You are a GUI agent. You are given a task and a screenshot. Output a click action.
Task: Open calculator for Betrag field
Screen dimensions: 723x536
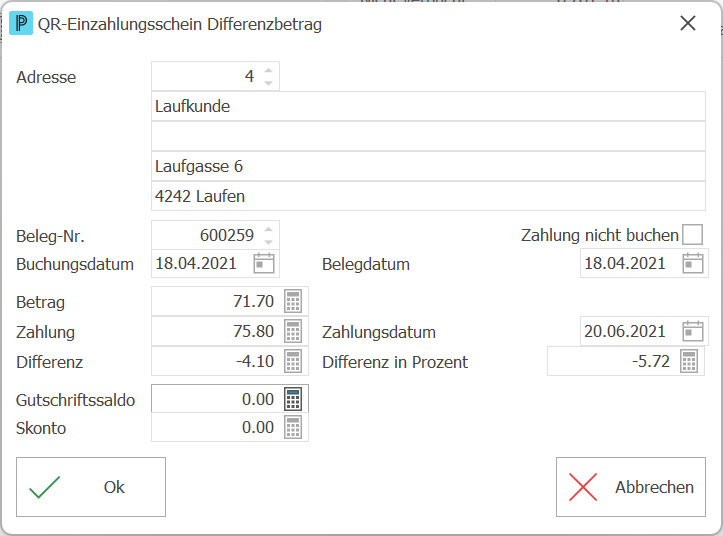point(293,301)
